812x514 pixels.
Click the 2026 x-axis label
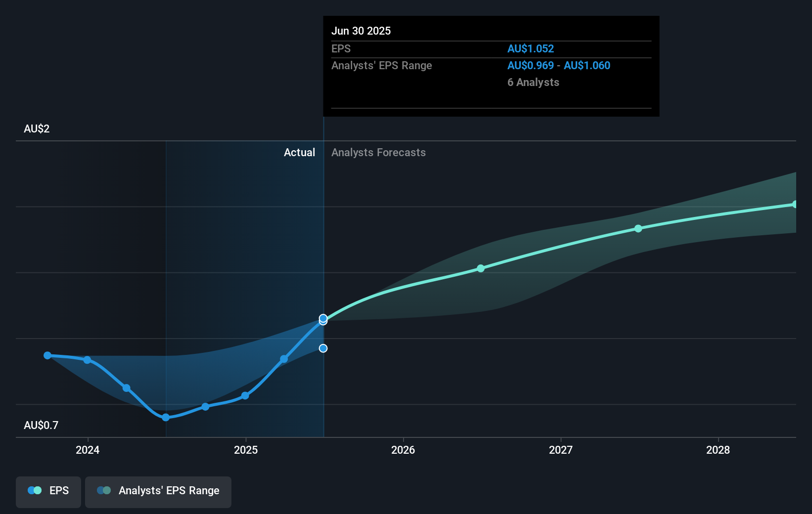pos(403,450)
